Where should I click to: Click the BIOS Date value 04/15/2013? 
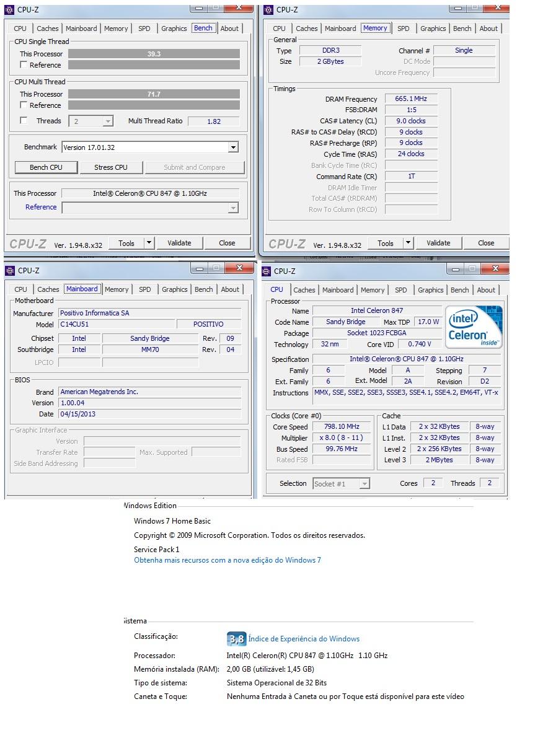(149, 415)
